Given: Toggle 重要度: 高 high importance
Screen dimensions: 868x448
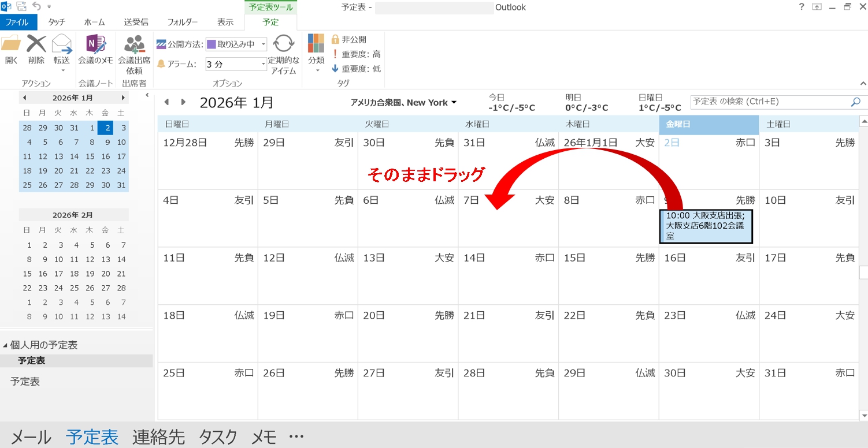Looking at the screenshot, I should pos(356,54).
